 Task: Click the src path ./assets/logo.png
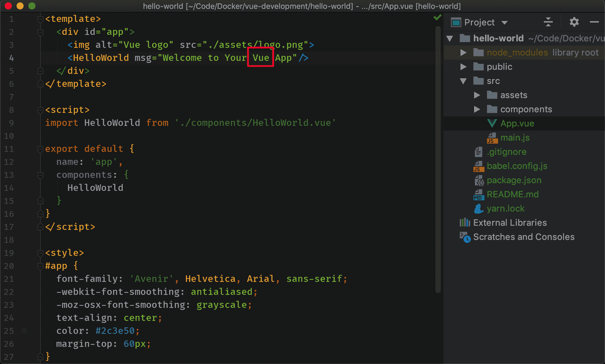(256, 45)
